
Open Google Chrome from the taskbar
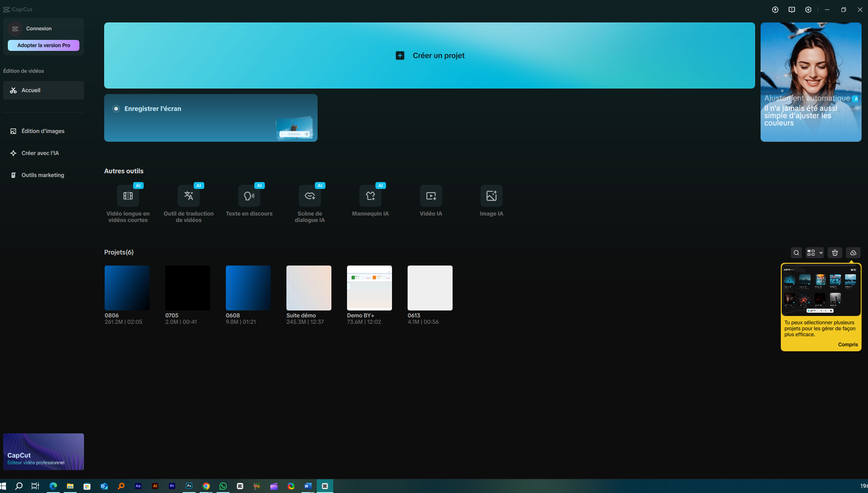click(x=206, y=486)
